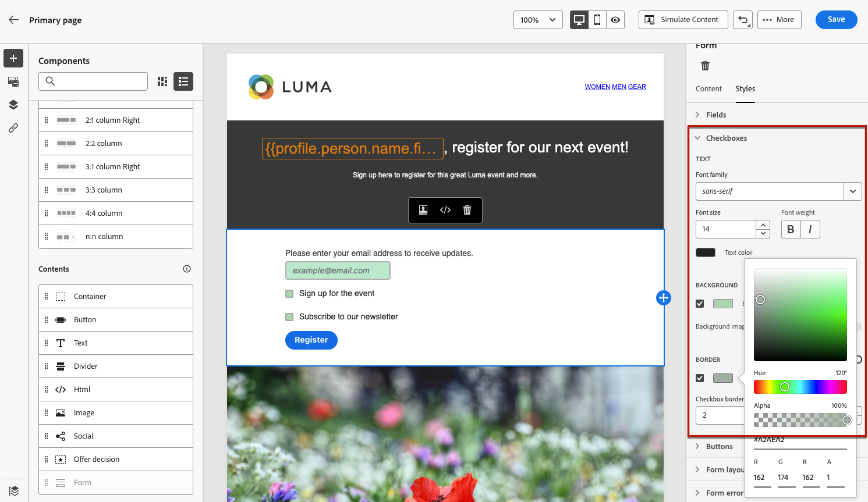Open the layers tree in left rail

[13, 105]
